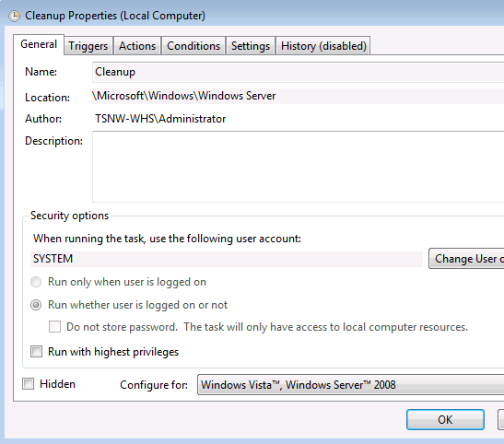This screenshot has width=504, height=444.
Task: Open the Configure for dropdown
Action: [351, 384]
